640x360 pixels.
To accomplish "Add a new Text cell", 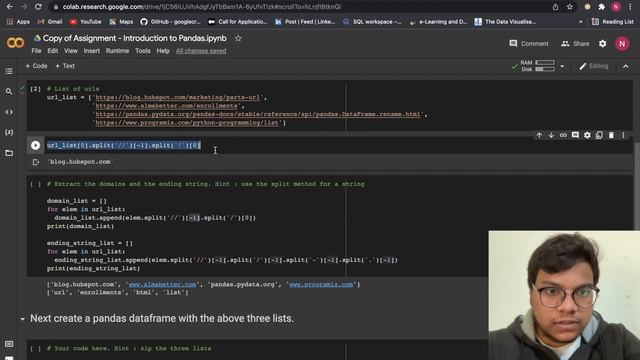I will 65,66.
